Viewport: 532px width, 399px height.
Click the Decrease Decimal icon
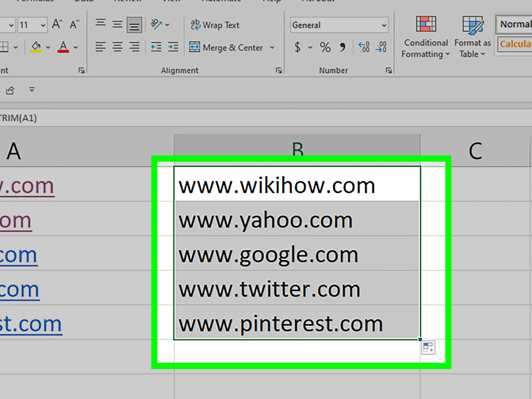click(x=381, y=47)
